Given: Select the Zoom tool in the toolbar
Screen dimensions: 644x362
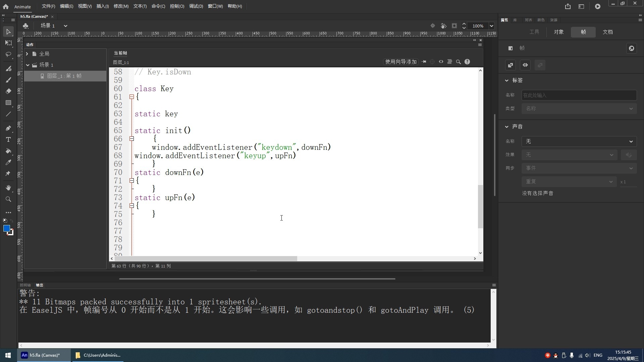Looking at the screenshot, I should point(8,199).
